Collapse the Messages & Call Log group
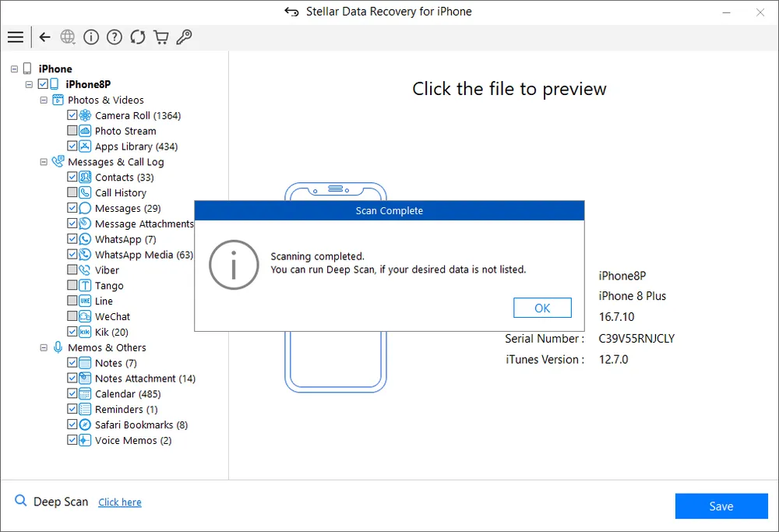 pos(44,162)
